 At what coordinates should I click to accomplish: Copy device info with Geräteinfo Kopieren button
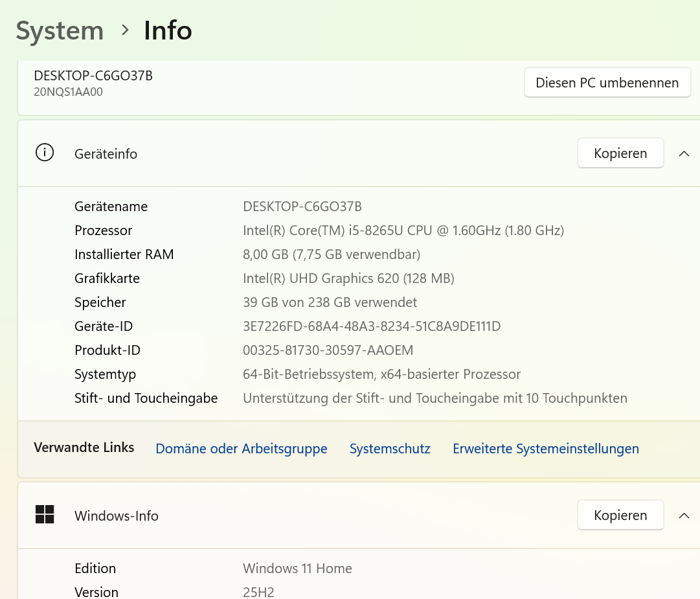click(x=620, y=153)
